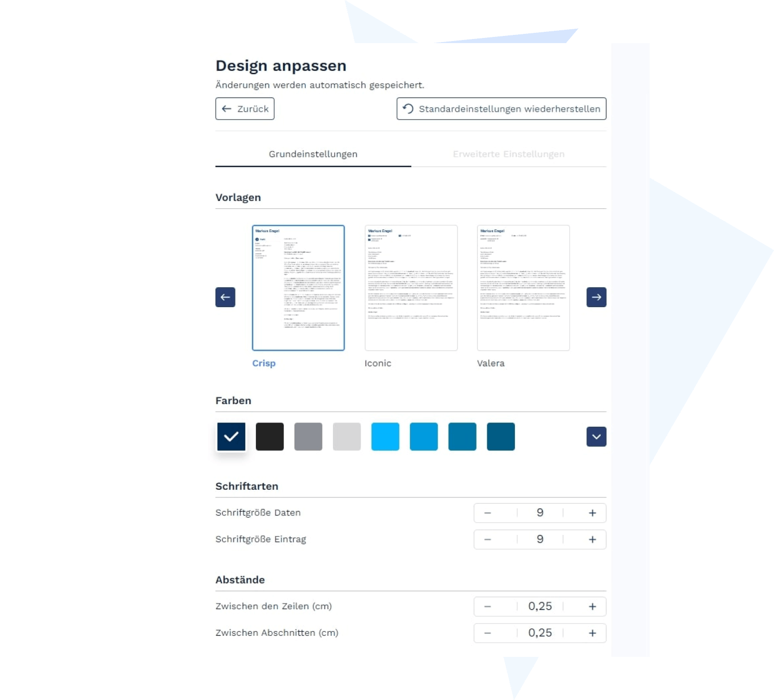The height and width of the screenshot is (700, 774).
Task: Click the Zwischen den Zeilen value field
Action: pyautogui.click(x=540, y=606)
